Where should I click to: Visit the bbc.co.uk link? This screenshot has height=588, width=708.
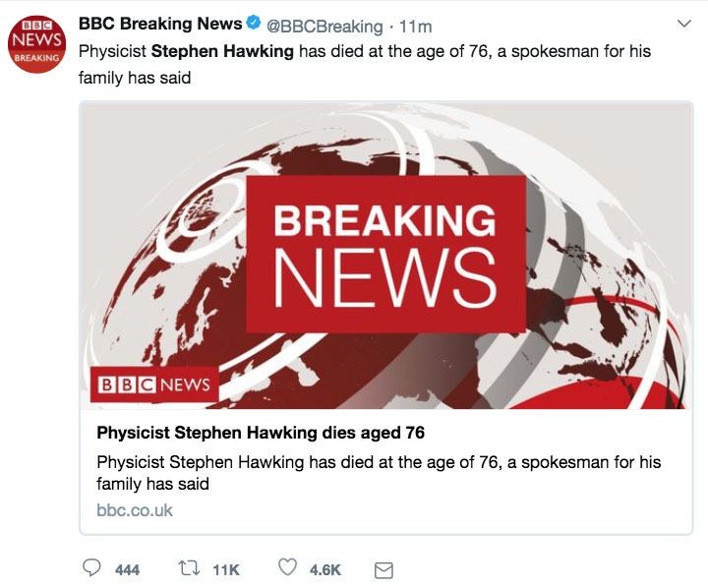[134, 510]
